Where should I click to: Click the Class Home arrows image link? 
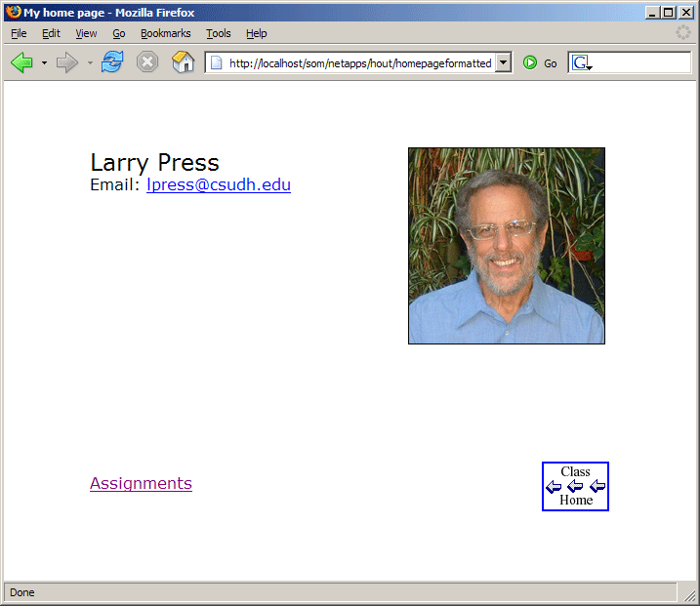tap(575, 486)
